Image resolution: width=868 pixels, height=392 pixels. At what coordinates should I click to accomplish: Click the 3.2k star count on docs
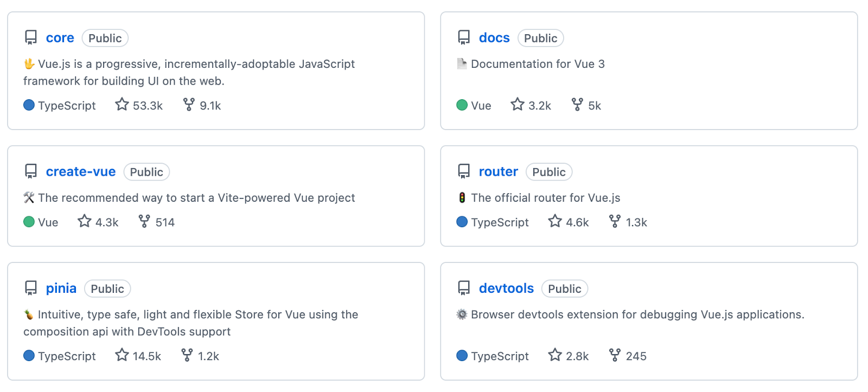tap(540, 106)
